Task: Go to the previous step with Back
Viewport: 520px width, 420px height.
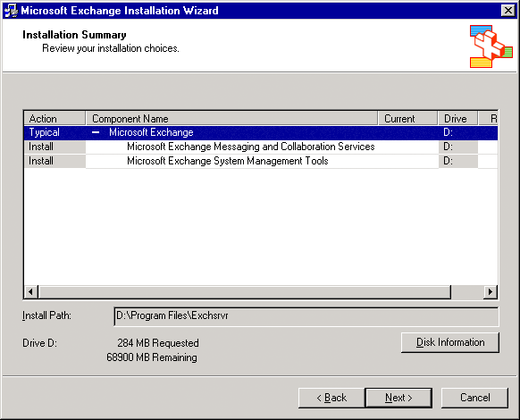Action: point(331,398)
